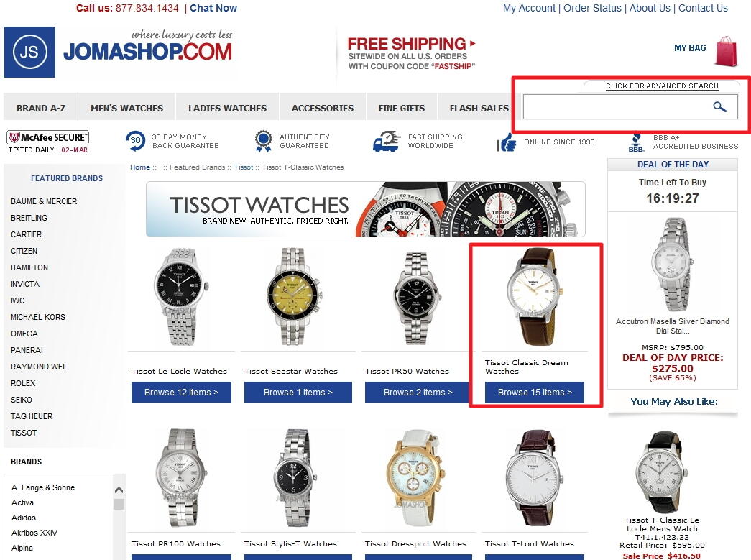Screen dimensions: 751x560
Task: Click the McAfee Secure badge
Action: coord(48,142)
